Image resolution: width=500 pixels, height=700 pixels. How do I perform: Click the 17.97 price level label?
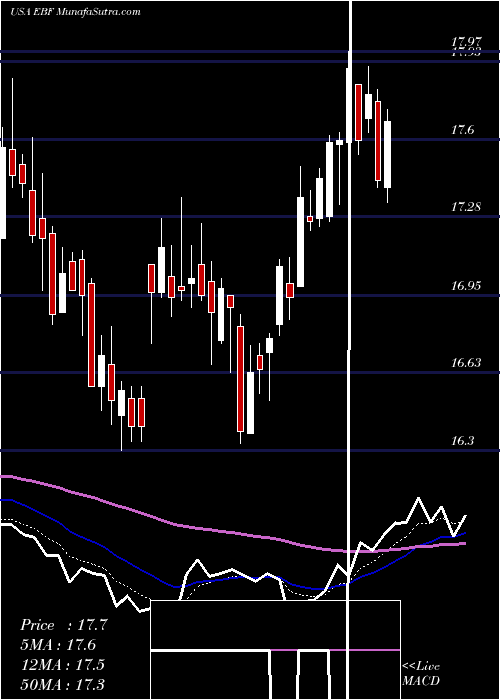466,43
